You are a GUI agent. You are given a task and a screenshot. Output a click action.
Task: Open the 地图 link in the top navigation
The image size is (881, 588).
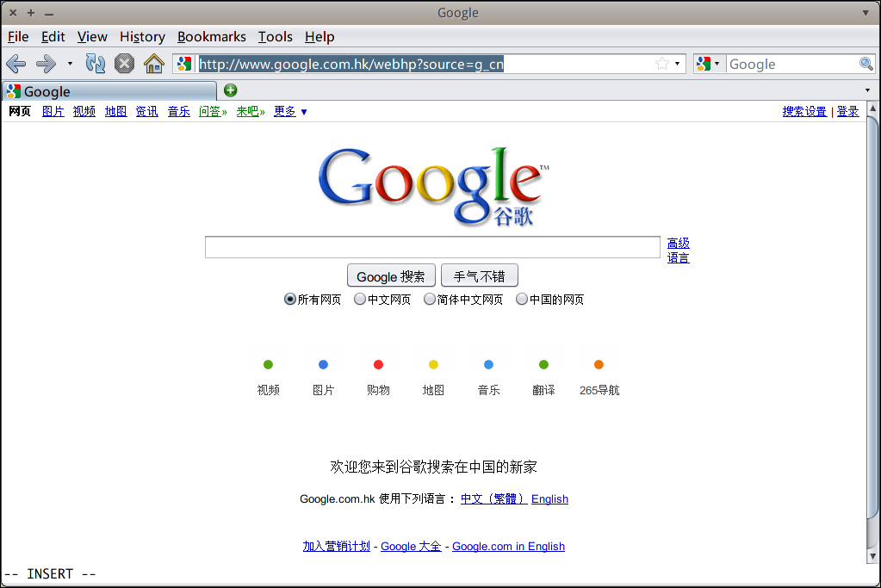[x=115, y=112]
